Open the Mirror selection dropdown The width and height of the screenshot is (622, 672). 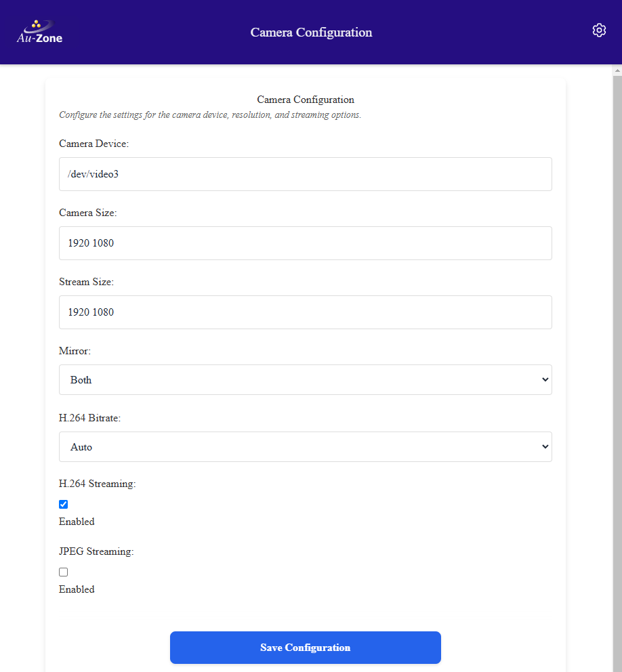tap(305, 379)
